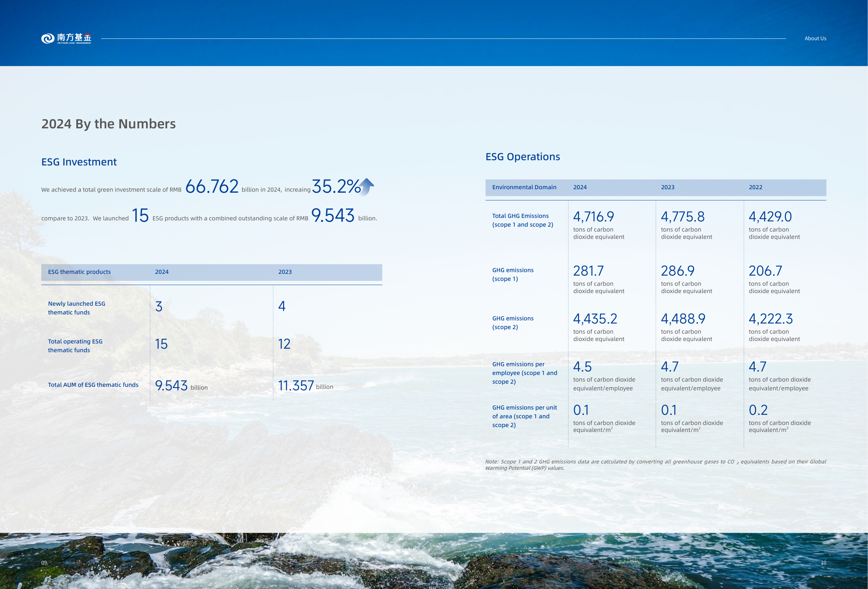The width and height of the screenshot is (868, 589).
Task: Click the value 3 for newly launched funds
Action: pyautogui.click(x=159, y=306)
